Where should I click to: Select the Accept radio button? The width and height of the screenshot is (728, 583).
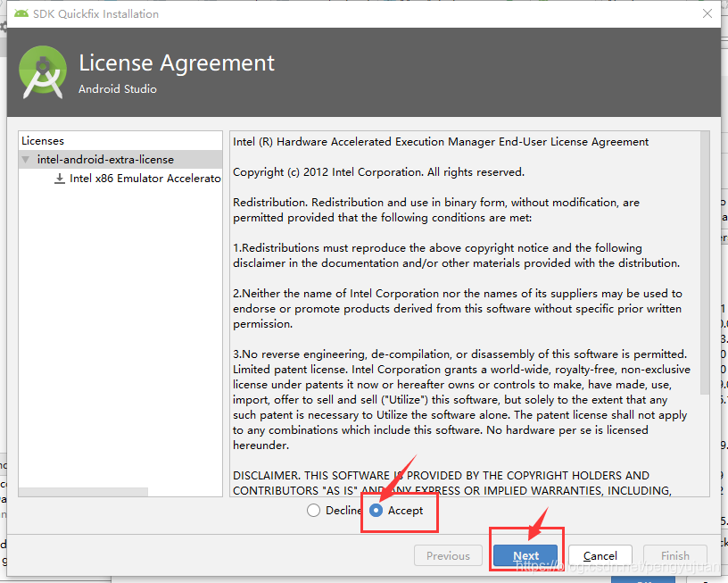[376, 511]
